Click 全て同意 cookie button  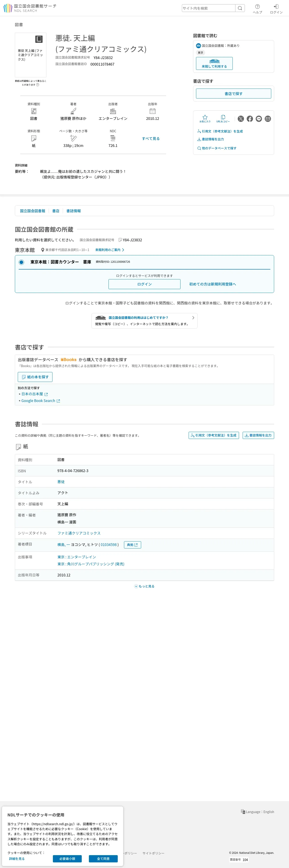[103, 859]
